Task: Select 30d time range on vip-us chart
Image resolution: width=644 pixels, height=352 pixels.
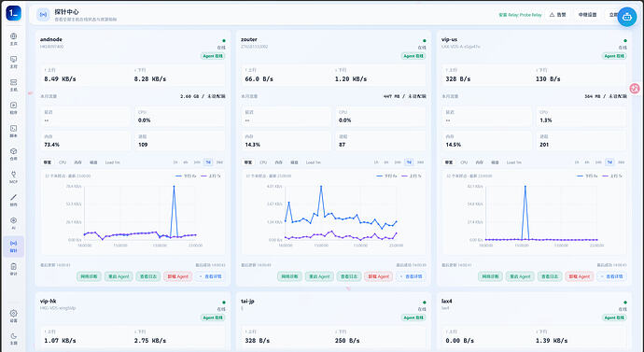Action: point(622,162)
